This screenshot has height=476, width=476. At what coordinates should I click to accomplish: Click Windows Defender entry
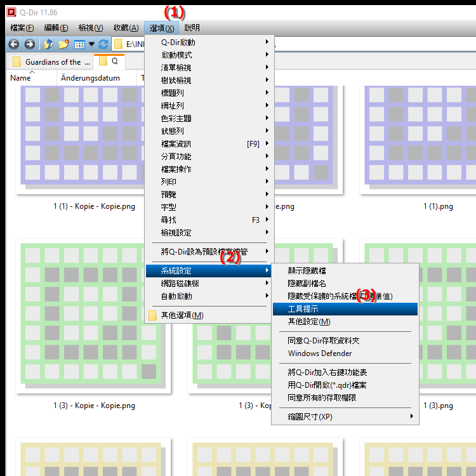click(x=345, y=354)
